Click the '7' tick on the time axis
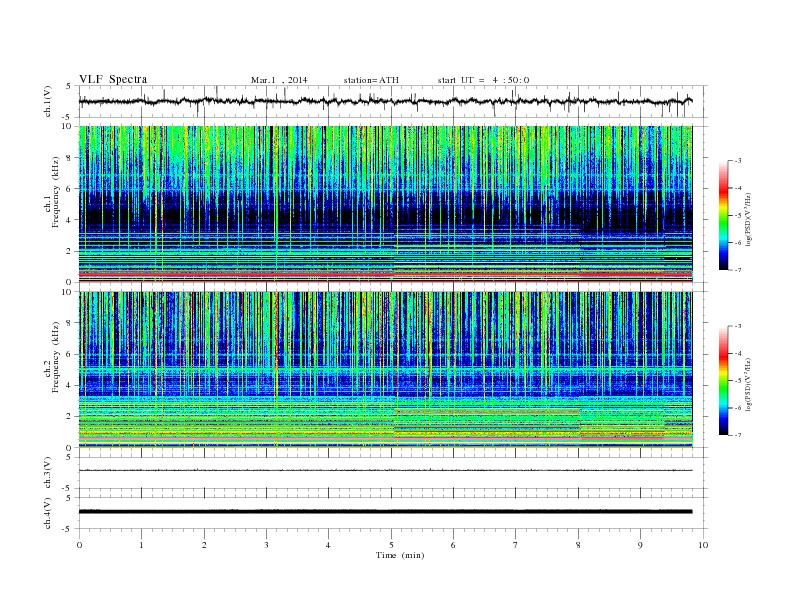 (x=516, y=545)
